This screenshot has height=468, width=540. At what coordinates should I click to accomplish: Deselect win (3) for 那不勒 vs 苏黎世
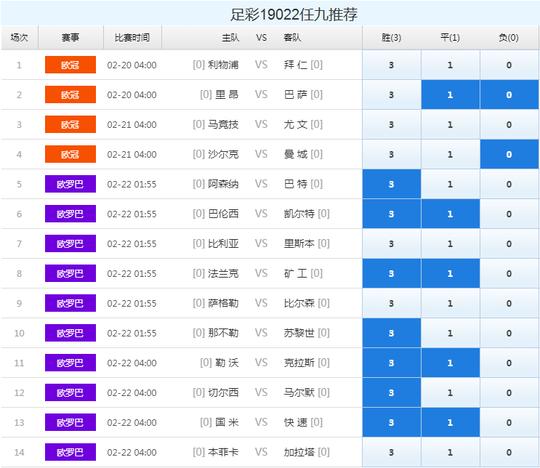click(x=392, y=333)
